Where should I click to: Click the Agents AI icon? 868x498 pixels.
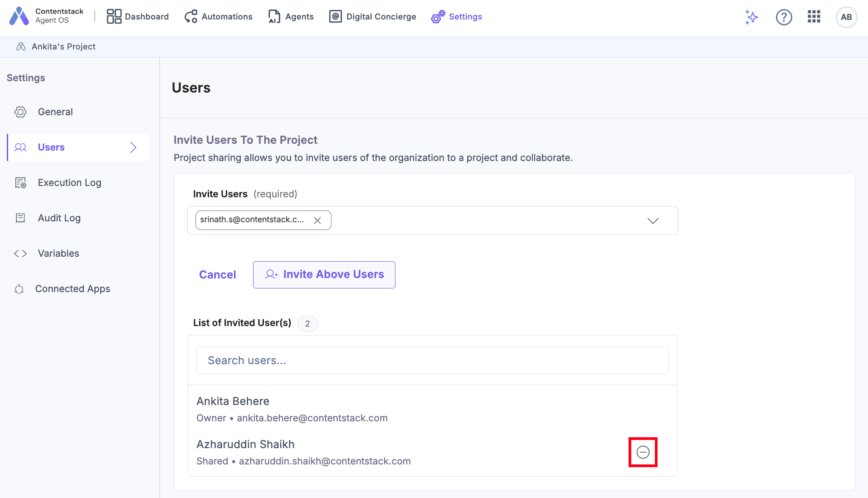[x=274, y=16]
